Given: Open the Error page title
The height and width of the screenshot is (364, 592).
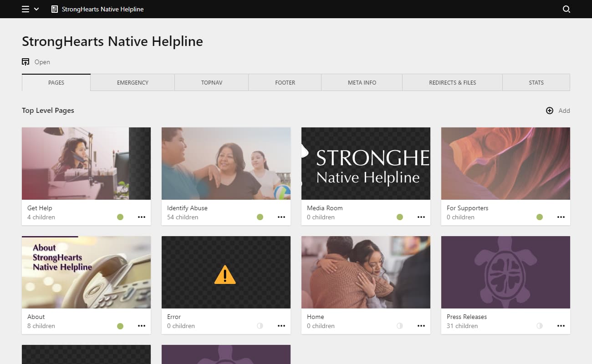Looking at the screenshot, I should click(x=174, y=317).
